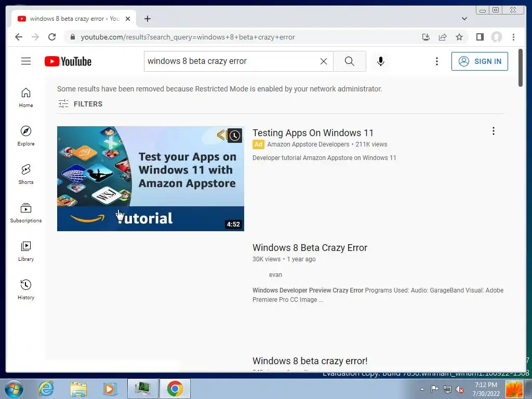532x399 pixels.
Task: Reload the page
Action: pos(52,37)
